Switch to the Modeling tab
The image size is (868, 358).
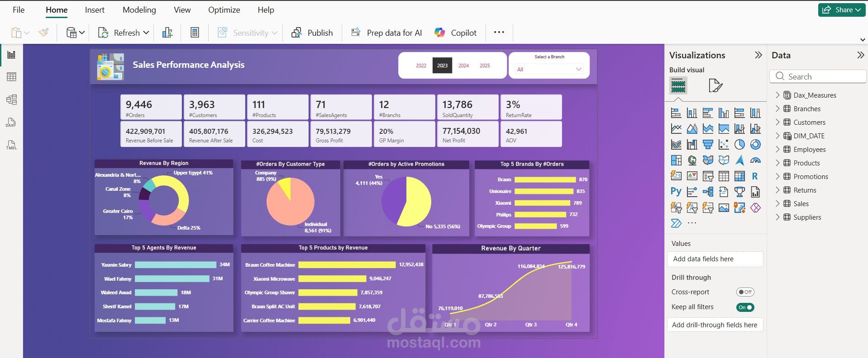point(139,9)
